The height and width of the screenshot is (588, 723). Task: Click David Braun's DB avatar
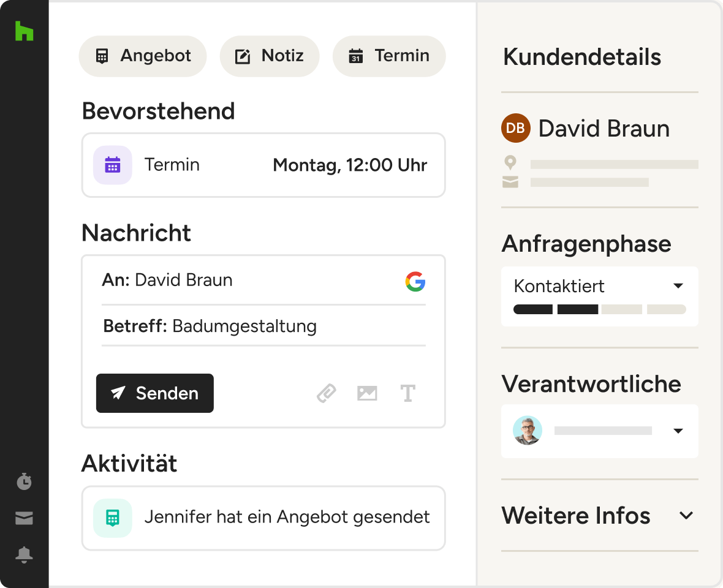[x=515, y=128]
